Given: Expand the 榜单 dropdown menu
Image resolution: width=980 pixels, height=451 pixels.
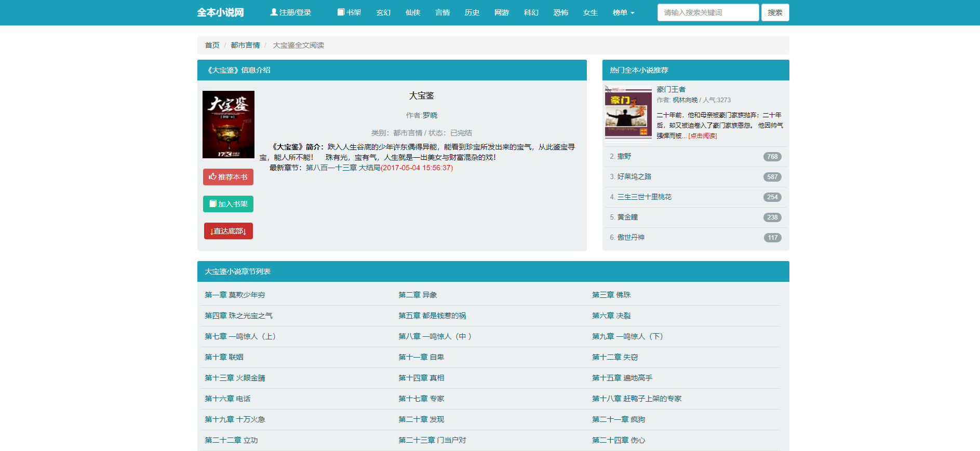Looking at the screenshot, I should pyautogui.click(x=623, y=12).
